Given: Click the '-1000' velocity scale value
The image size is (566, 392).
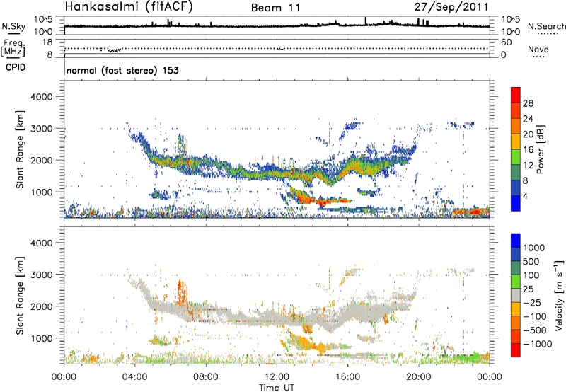Looking at the screenshot, I should 538,344.
